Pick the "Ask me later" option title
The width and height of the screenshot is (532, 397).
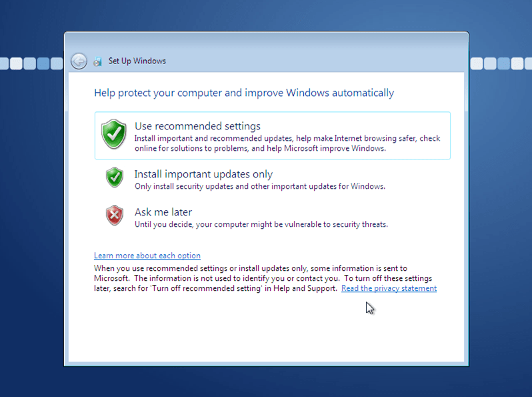(x=163, y=212)
